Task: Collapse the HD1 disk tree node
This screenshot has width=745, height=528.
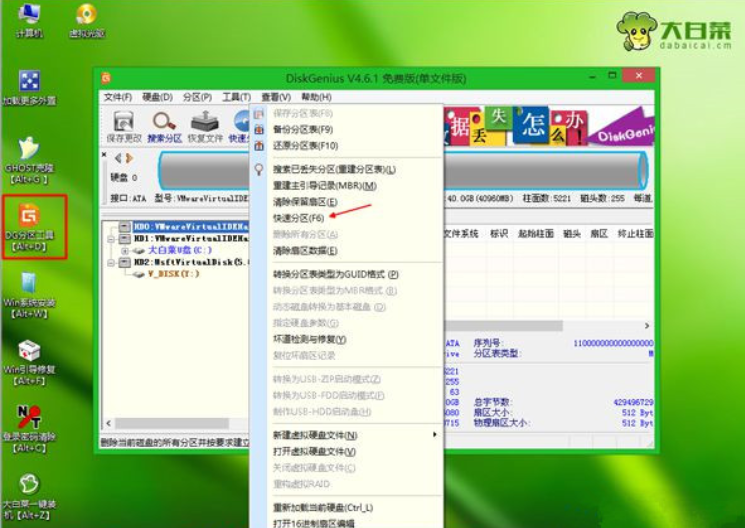Action: tap(111, 239)
